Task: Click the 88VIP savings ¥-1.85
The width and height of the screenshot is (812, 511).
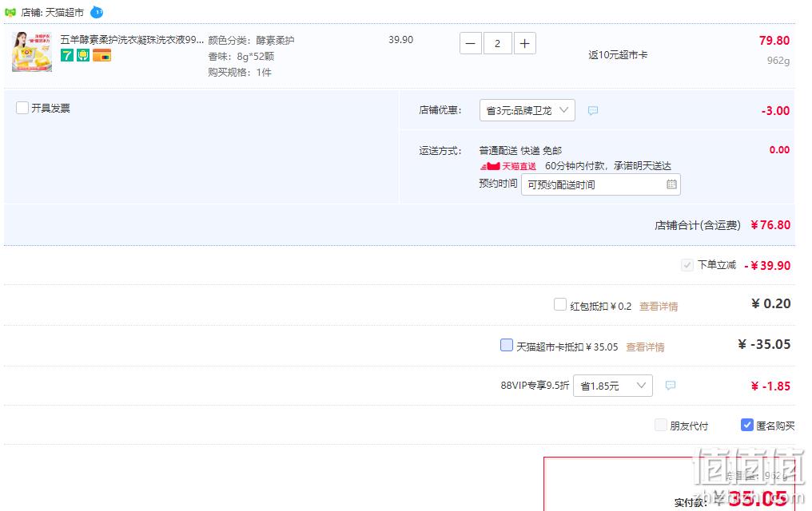Action: click(770, 386)
